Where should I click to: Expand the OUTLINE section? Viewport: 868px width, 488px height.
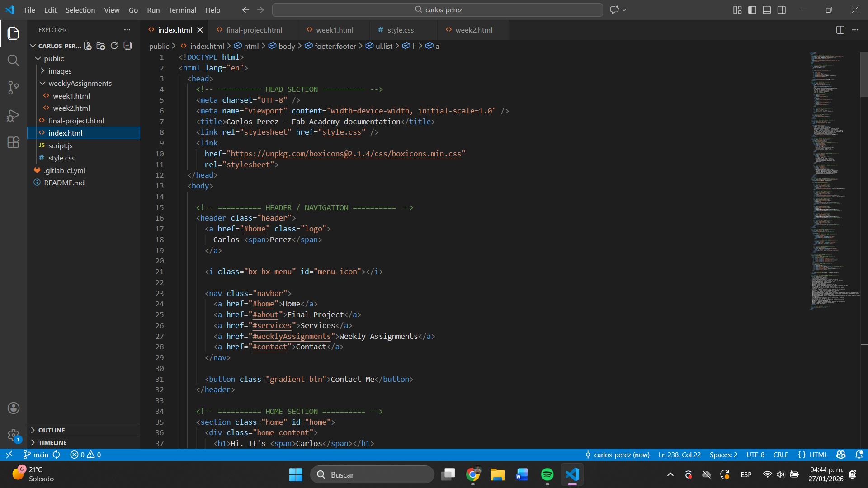[52, 430]
